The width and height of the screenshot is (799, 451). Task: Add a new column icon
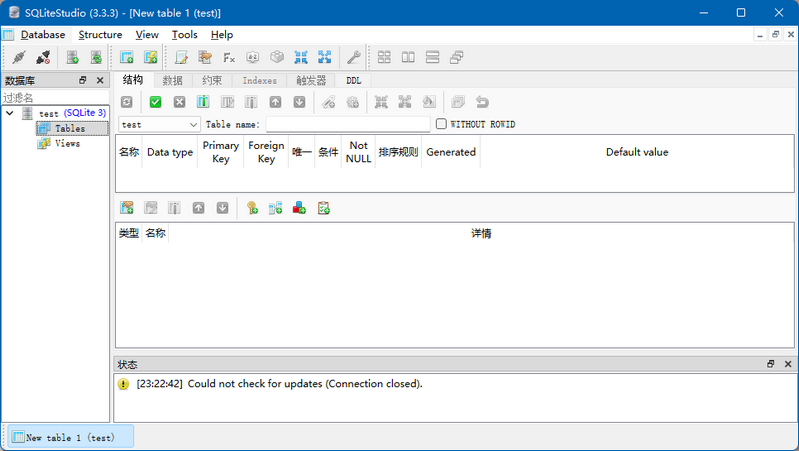coord(203,102)
